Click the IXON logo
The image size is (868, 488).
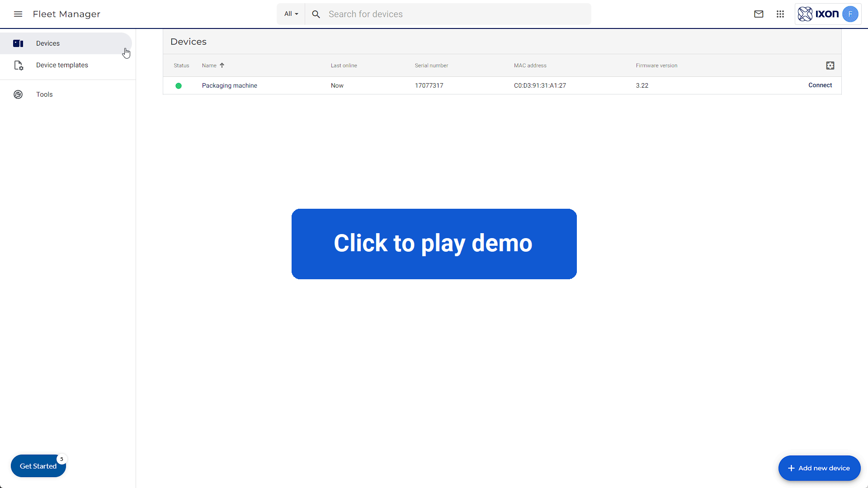point(818,14)
